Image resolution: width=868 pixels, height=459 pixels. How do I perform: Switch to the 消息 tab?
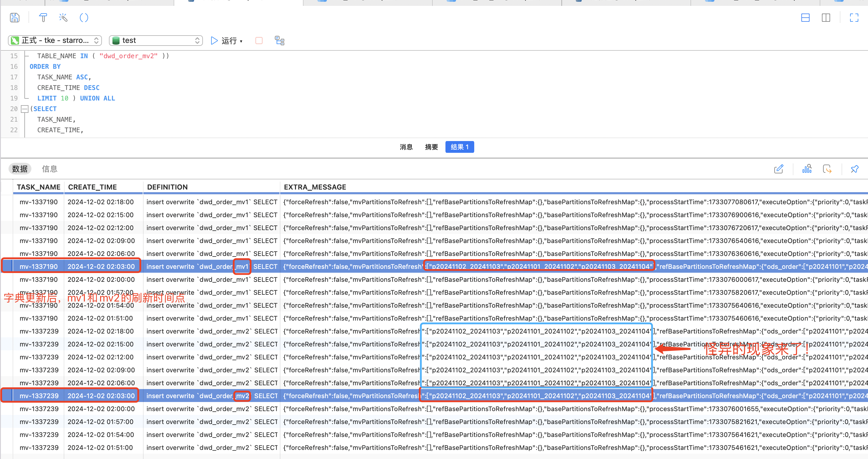[x=406, y=147]
